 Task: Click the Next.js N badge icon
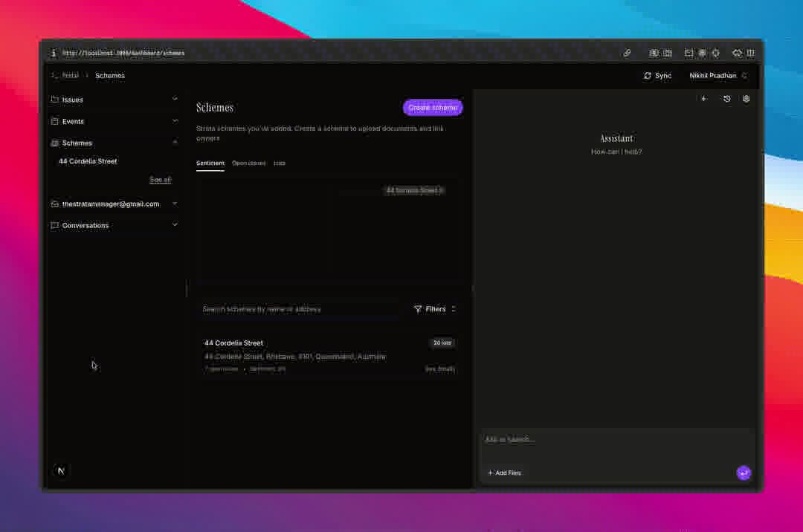tap(61, 470)
